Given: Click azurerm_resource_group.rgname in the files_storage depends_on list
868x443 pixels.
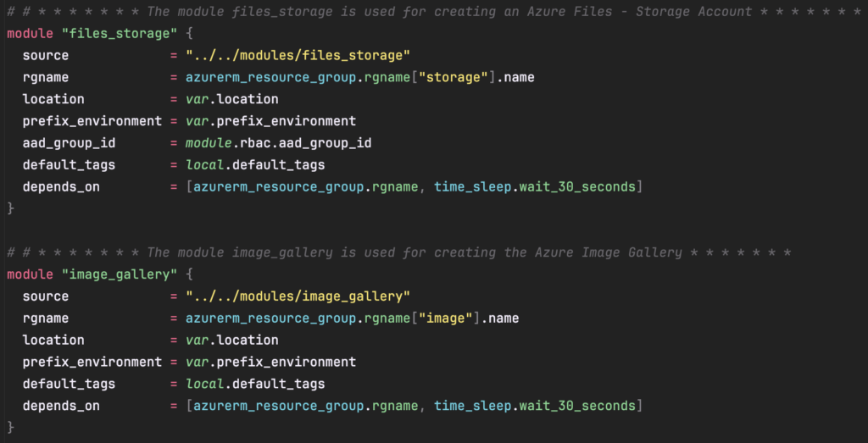Looking at the screenshot, I should point(305,187).
